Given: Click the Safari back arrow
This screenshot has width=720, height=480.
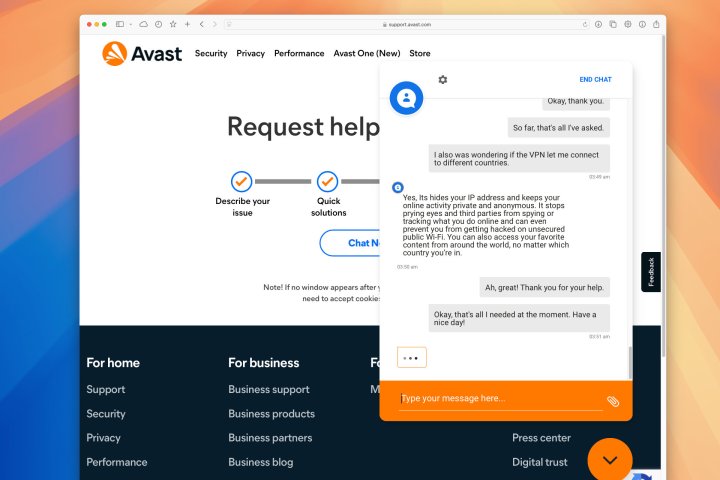Looking at the screenshot, I should coord(201,23).
